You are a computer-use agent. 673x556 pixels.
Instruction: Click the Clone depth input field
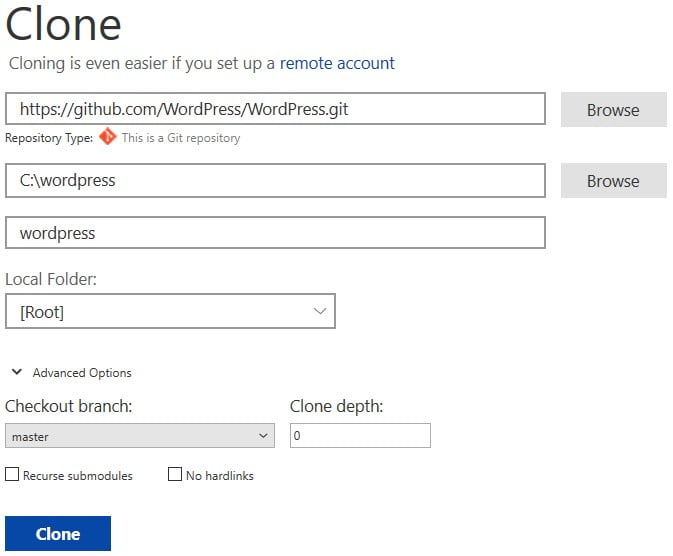[x=361, y=436]
